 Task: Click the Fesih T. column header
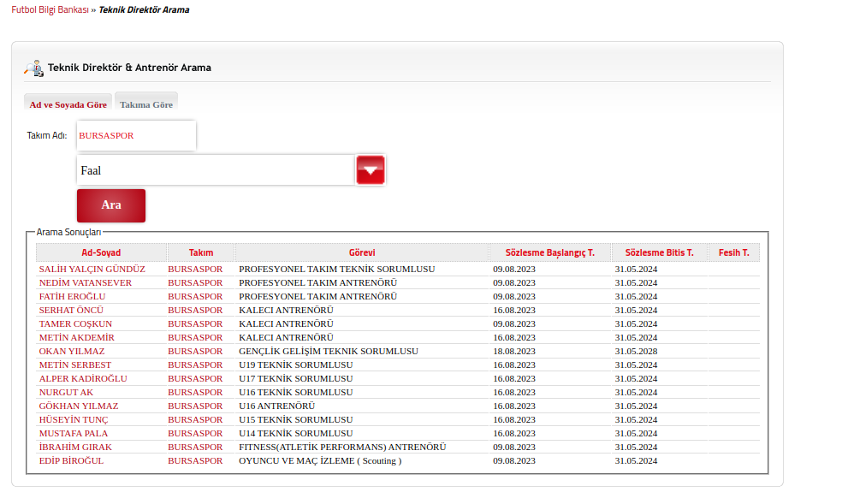click(x=733, y=252)
